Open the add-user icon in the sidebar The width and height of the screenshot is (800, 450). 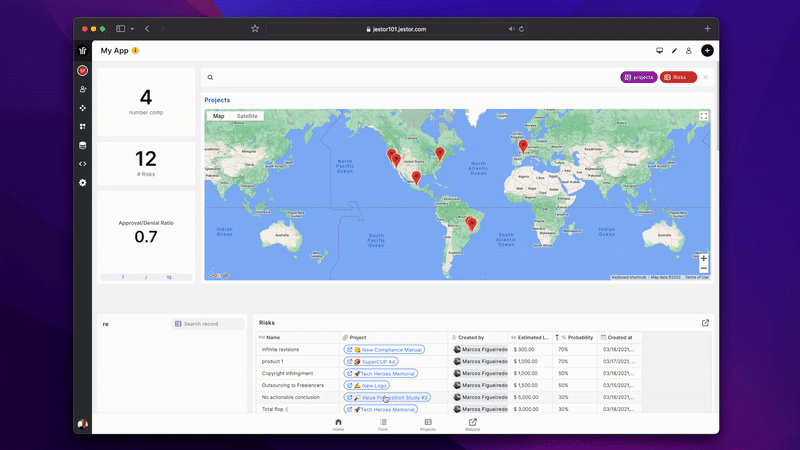point(83,89)
